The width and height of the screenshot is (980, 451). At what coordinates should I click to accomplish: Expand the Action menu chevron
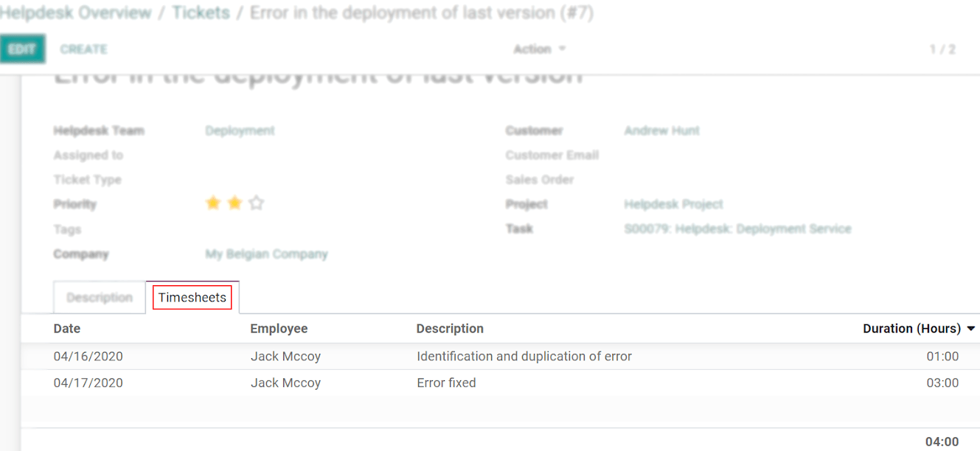pos(561,49)
